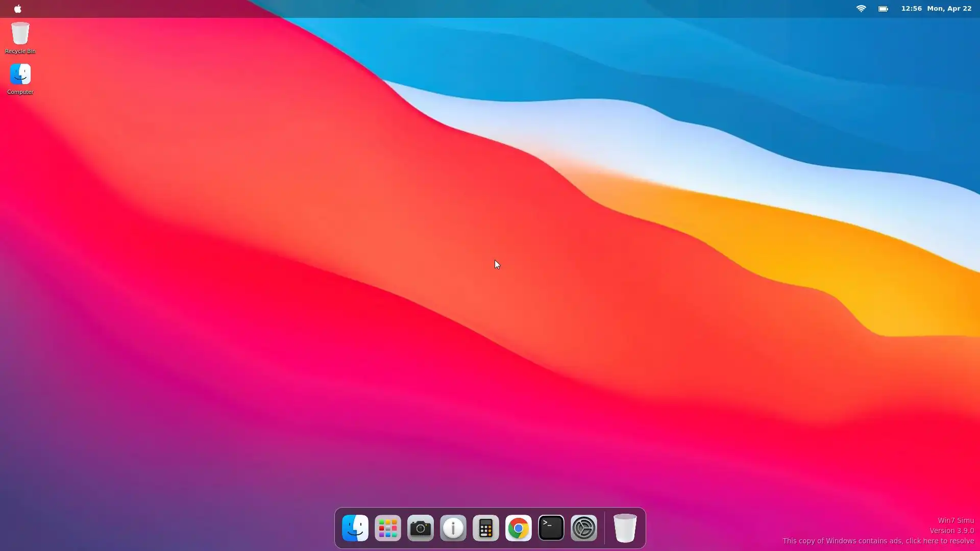This screenshot has height=551, width=980.
Task: Click the dock separator line
Action: [x=604, y=528]
